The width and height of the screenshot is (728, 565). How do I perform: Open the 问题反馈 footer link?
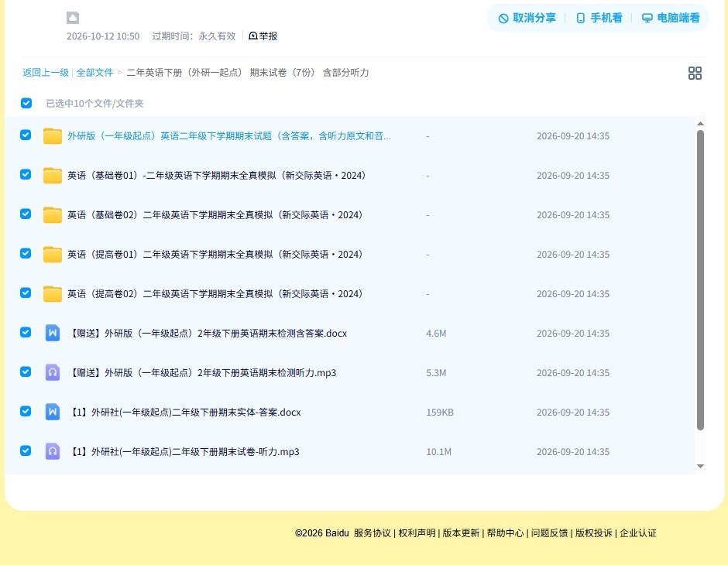click(550, 533)
